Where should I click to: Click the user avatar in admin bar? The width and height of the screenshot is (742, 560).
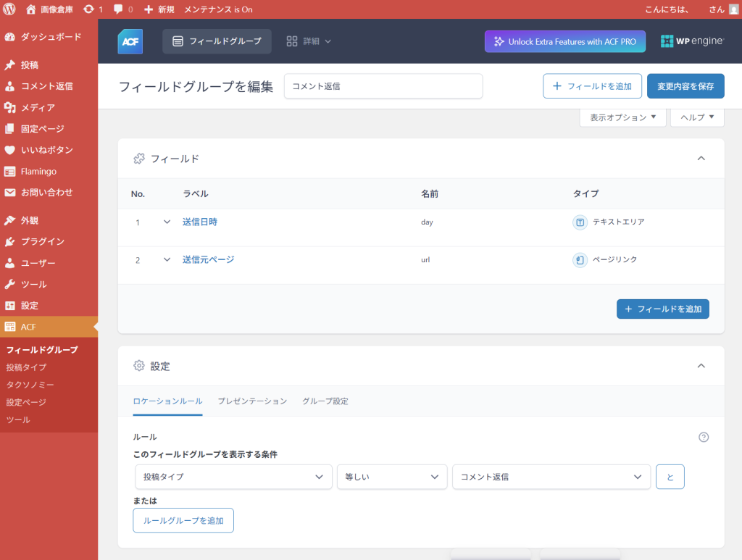pos(733,9)
